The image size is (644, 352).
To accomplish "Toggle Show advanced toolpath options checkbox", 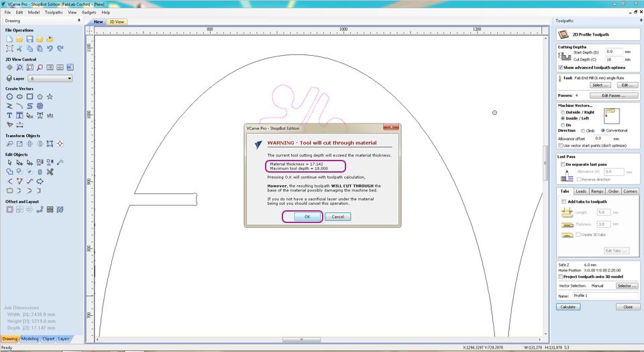I will click(x=560, y=67).
